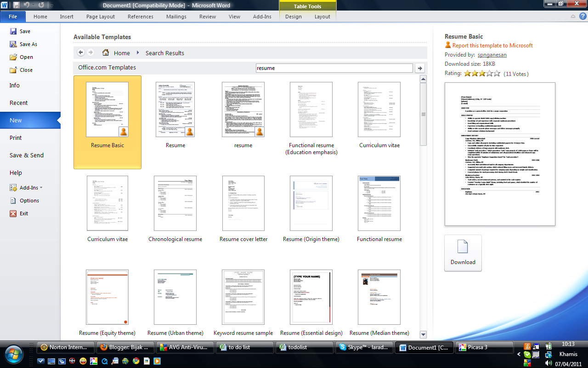Viewport: 588px width, 368px height.
Task: Switch to the View ribbon tab
Action: pos(234,17)
